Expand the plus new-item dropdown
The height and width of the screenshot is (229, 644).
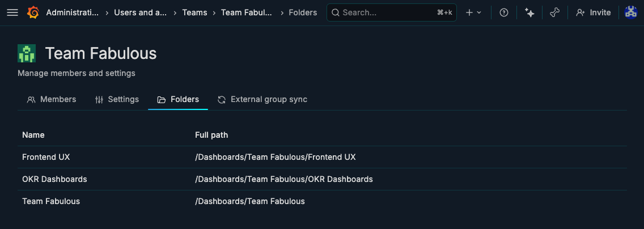[x=473, y=12]
